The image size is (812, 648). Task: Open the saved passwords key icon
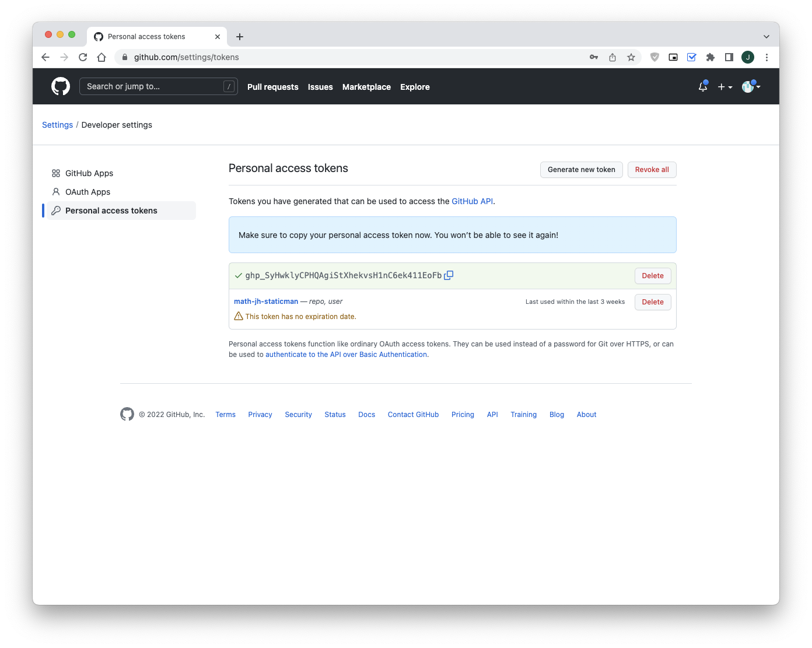(594, 57)
